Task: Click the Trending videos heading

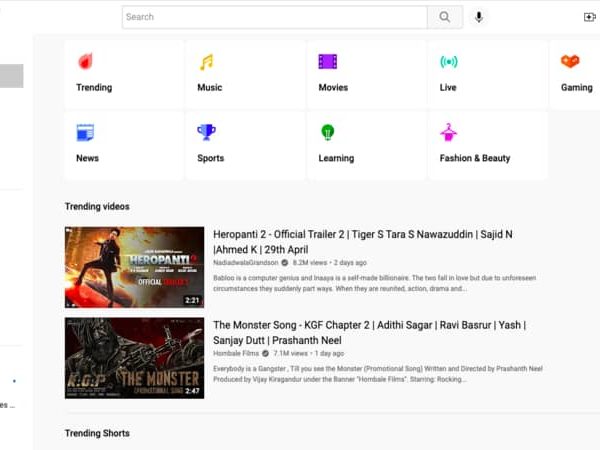Action: click(x=97, y=207)
